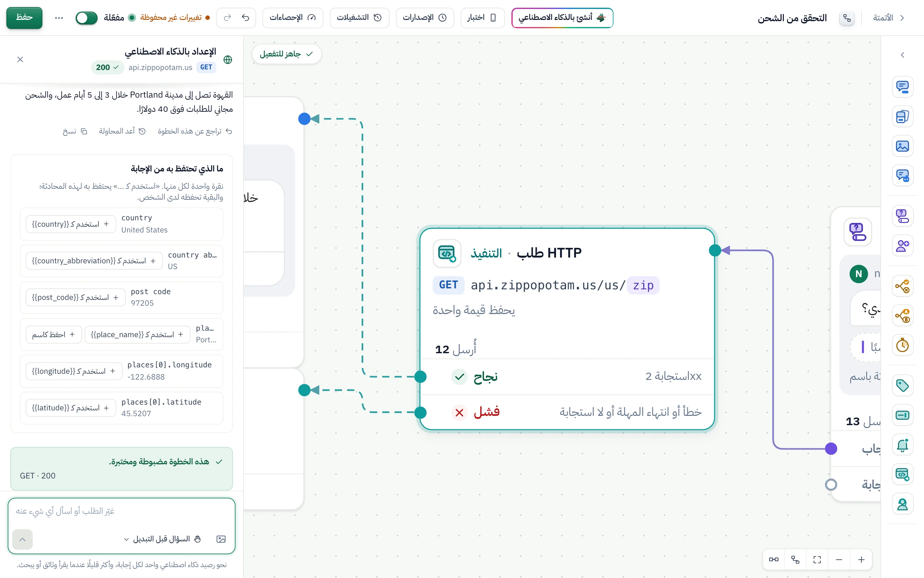Click the zip variable in HTTP node
This screenshot has height=578, width=924.
[x=643, y=285]
